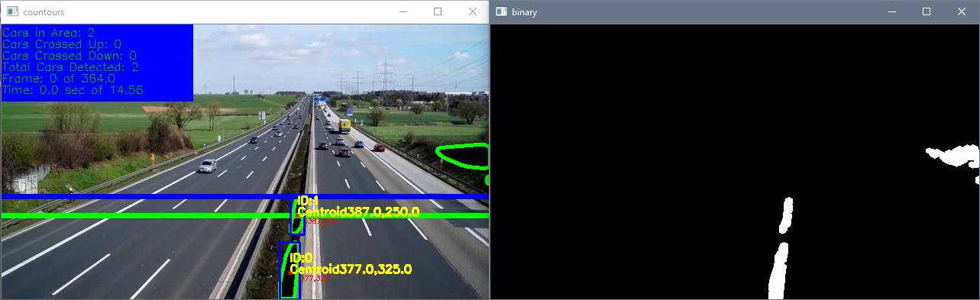Maximize the countours window
This screenshot has height=300, width=980.
pos(438,12)
